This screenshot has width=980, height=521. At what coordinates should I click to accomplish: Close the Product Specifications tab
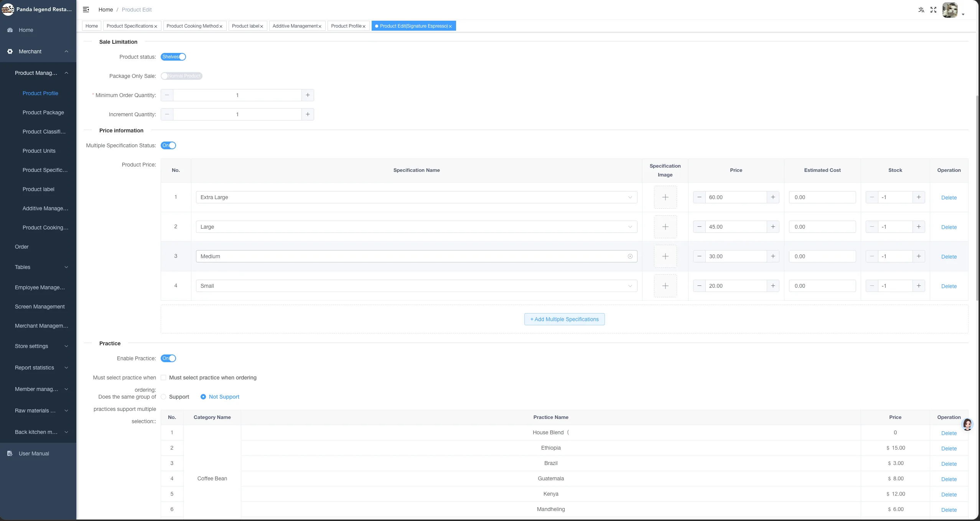[x=156, y=26]
